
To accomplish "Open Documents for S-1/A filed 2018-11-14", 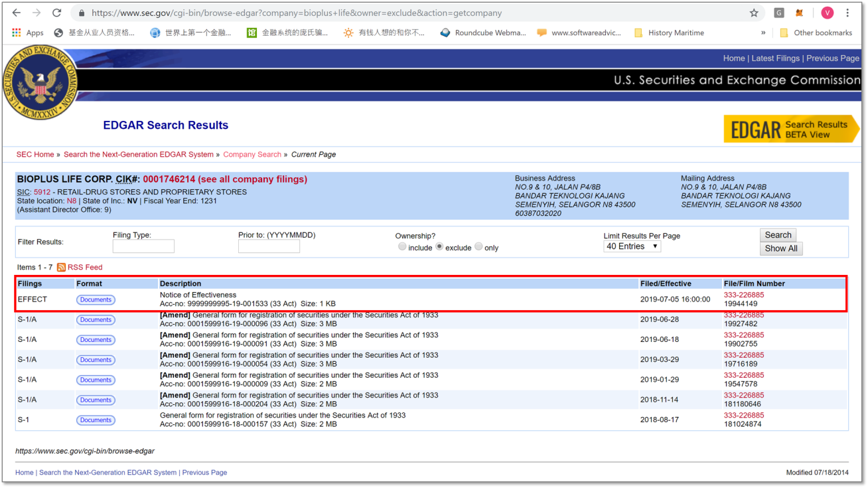I will pos(96,400).
